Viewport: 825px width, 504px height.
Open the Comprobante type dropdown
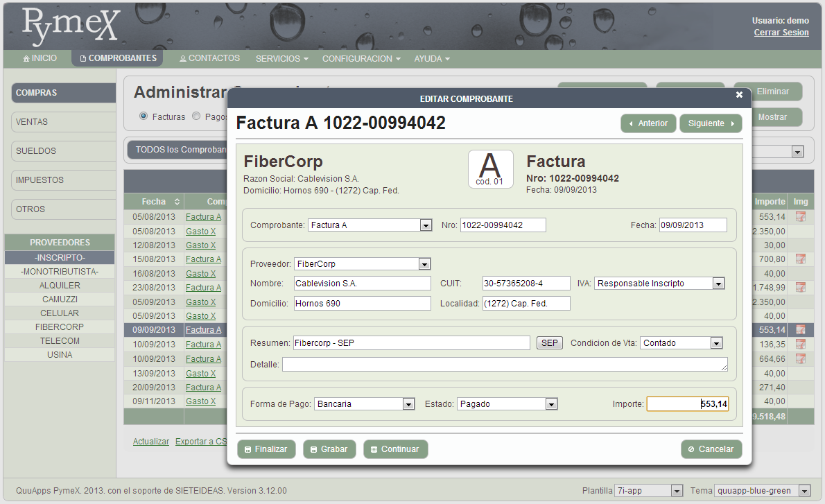click(426, 225)
